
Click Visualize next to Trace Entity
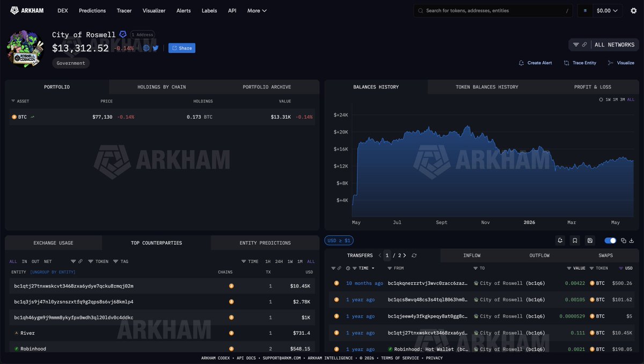point(621,63)
